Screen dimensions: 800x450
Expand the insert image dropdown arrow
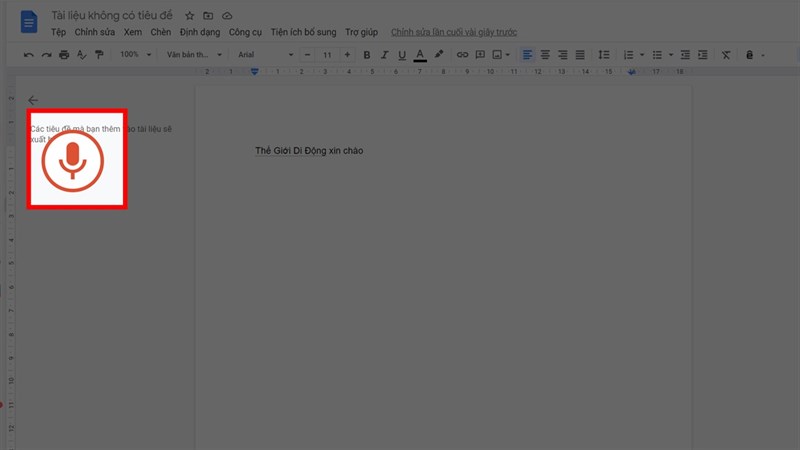point(508,55)
